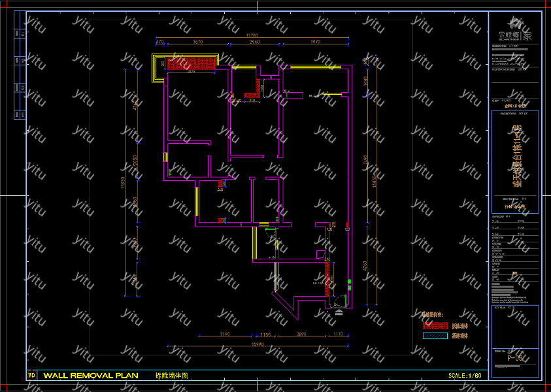Viewport: 551px width, 392px height.
Task: Select the WALL REMOVAL PLAN title text
Action: click(91, 376)
